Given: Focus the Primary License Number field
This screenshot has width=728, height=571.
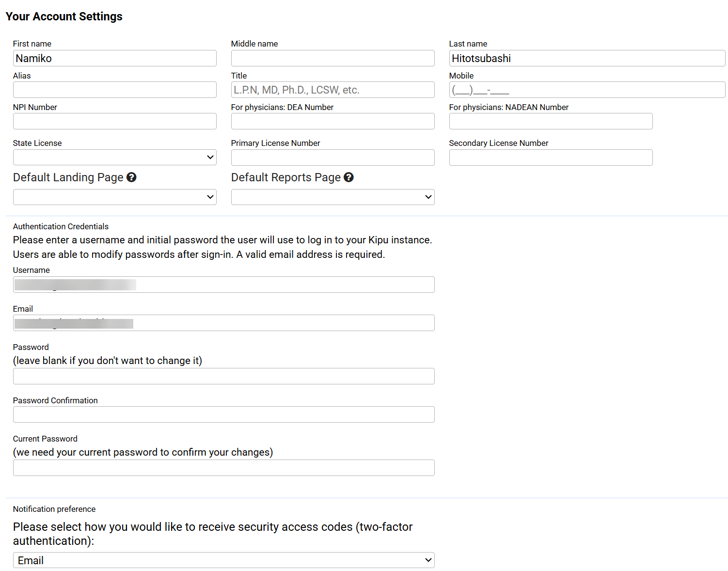Looking at the screenshot, I should point(332,158).
